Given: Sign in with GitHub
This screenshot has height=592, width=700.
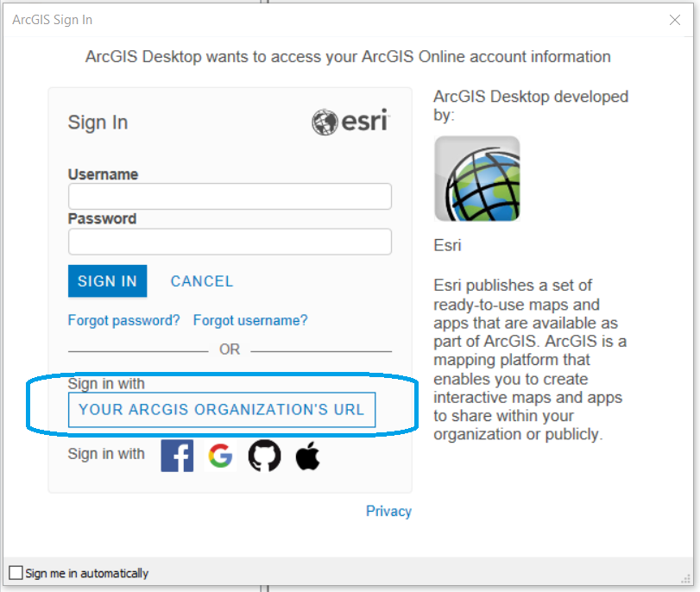Looking at the screenshot, I should pos(264,455).
